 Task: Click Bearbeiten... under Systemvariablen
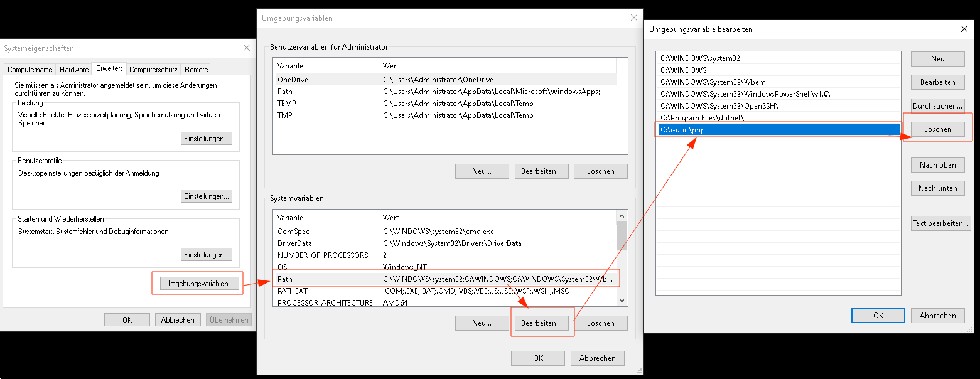click(x=542, y=323)
